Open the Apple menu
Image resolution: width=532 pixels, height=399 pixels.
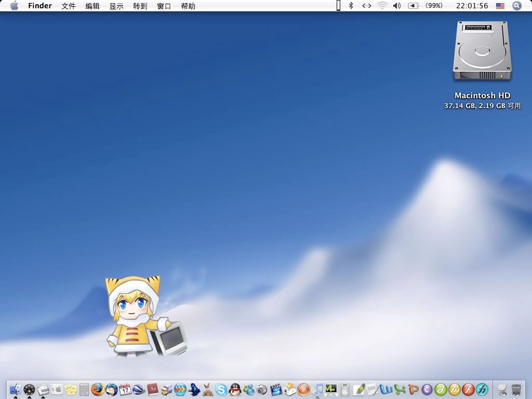[x=14, y=6]
